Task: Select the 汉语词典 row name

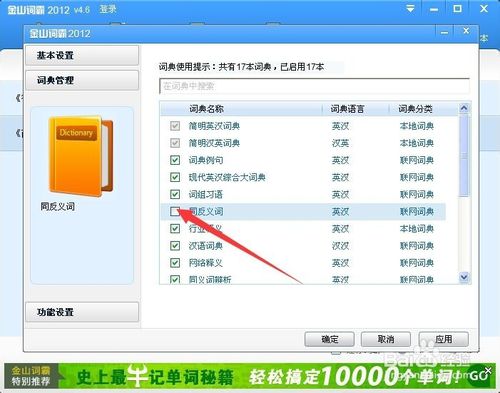Action: (206, 246)
